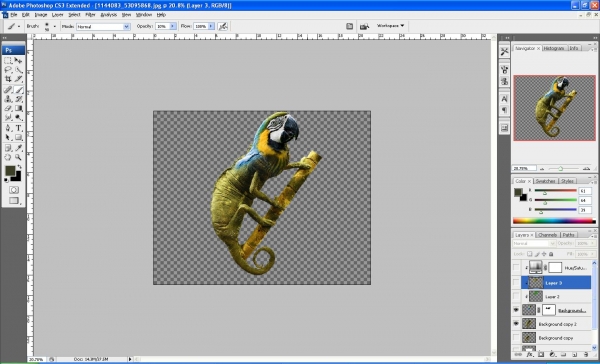Open Opacity slider arrow in options bar

[173, 26]
